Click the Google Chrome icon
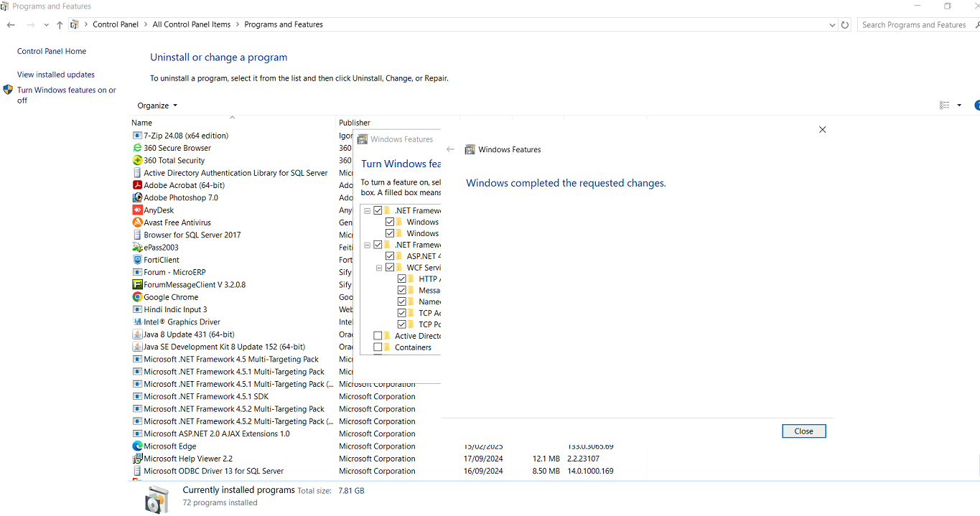Screen dimensions: 980x516 click(137, 297)
